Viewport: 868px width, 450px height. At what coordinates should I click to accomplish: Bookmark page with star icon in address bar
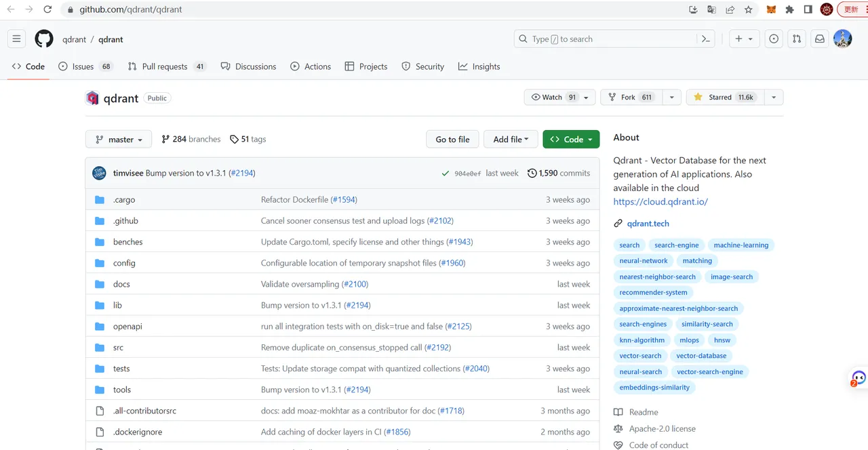(x=749, y=9)
